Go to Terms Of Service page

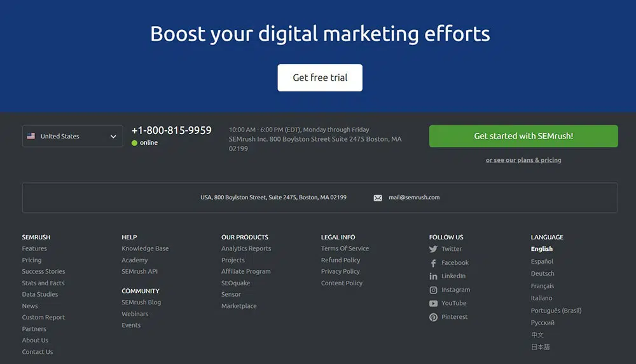coord(345,248)
